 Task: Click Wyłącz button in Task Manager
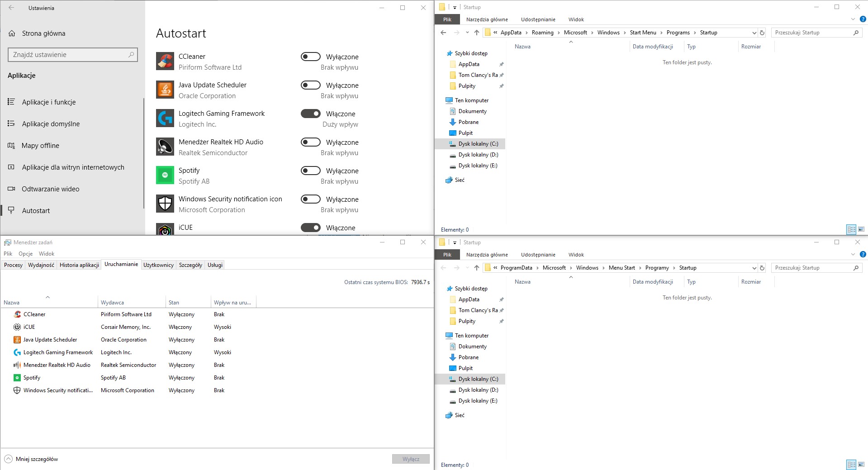411,459
